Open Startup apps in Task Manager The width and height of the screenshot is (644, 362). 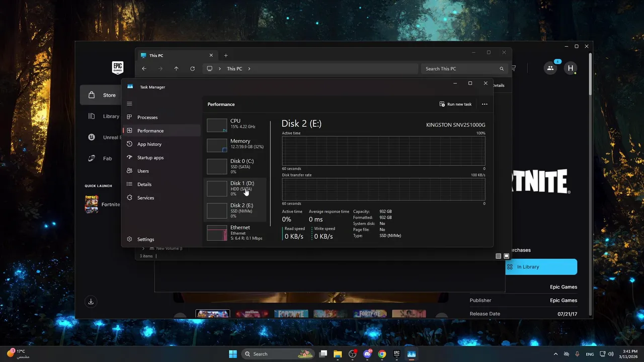[x=161, y=157]
